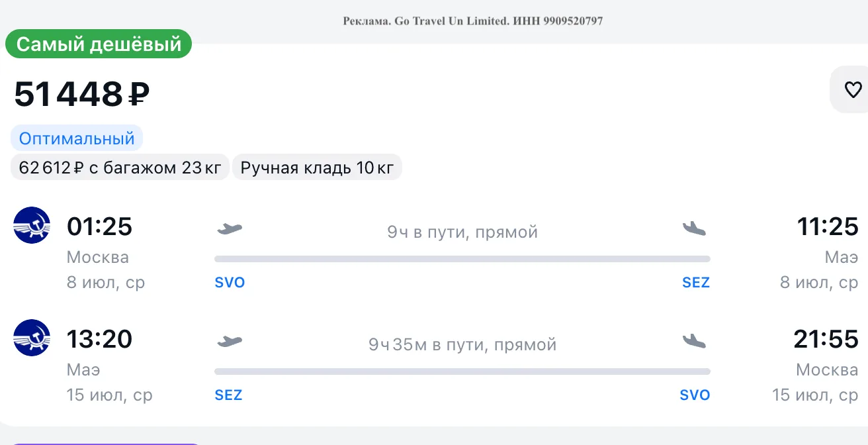Click the outbound flight duration bar

point(462,259)
